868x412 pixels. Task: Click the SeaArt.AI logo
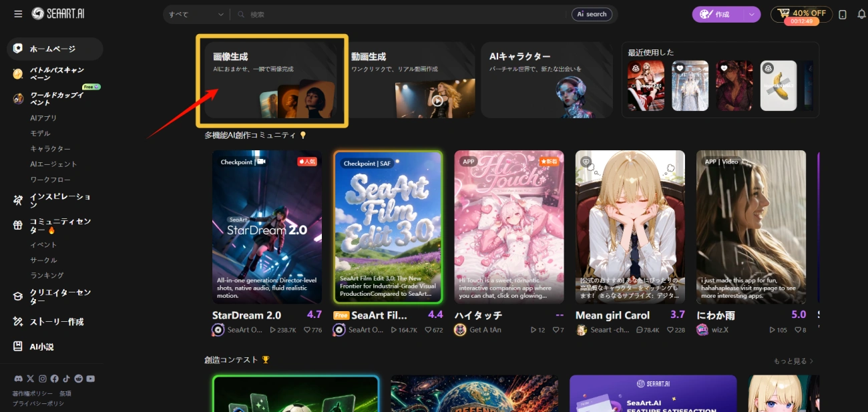(58, 14)
